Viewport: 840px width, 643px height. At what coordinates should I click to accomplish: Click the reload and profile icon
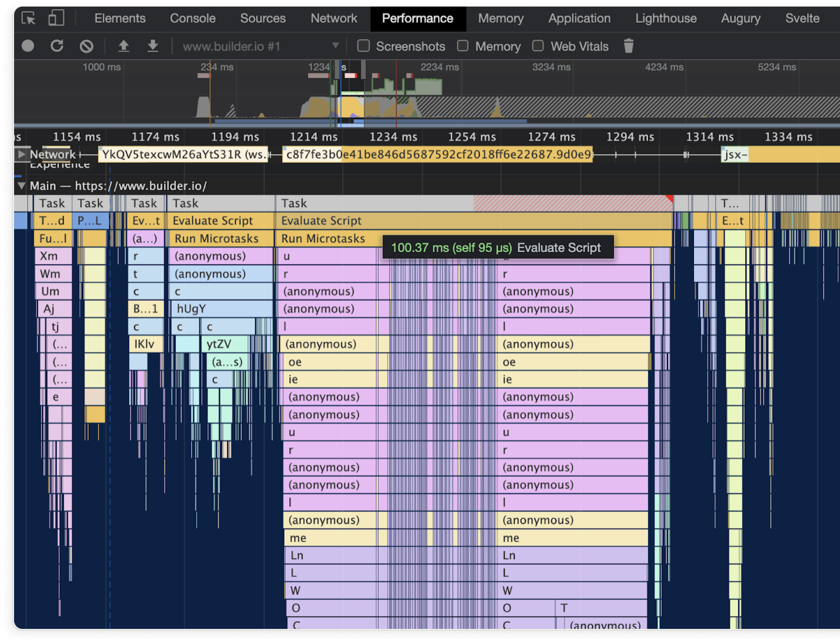click(x=57, y=46)
